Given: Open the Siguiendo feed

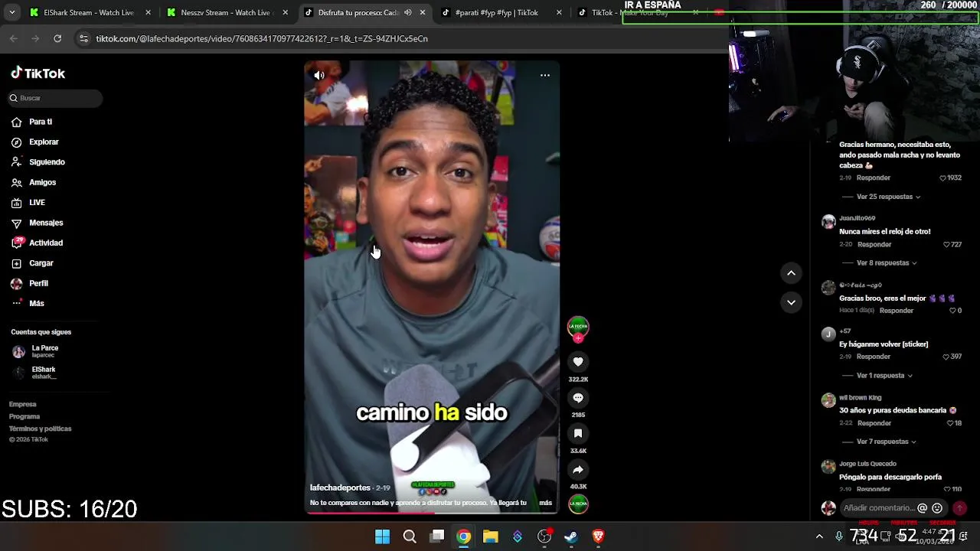Looking at the screenshot, I should click(47, 162).
